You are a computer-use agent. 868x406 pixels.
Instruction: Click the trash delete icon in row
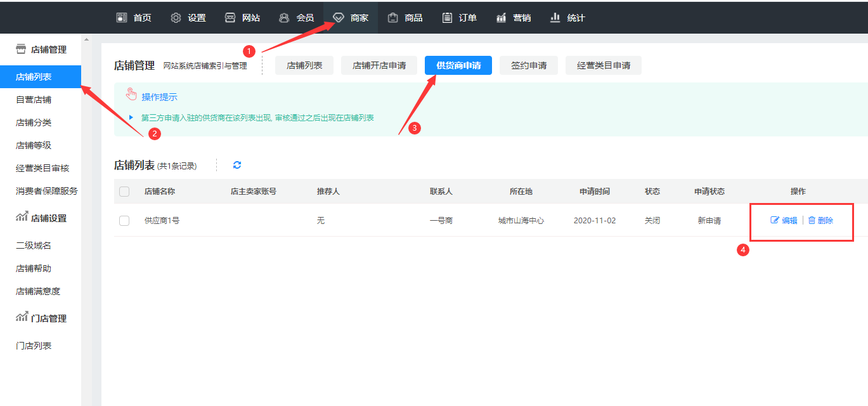point(812,220)
